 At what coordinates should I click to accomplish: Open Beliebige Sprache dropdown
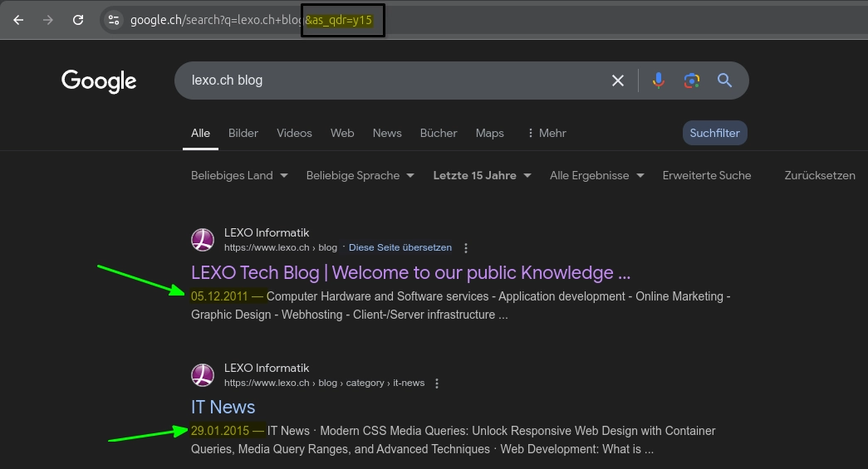[360, 175]
